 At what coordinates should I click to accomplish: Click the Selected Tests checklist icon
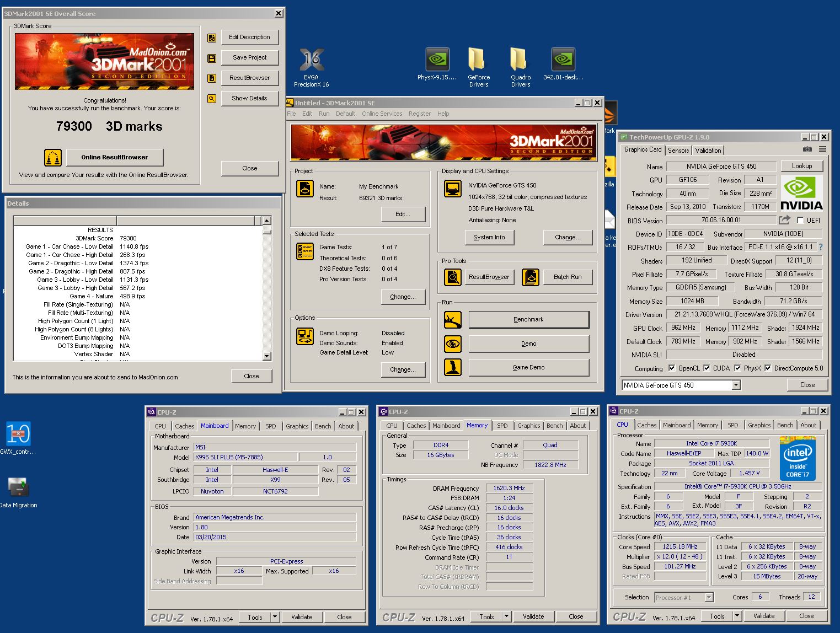click(305, 251)
